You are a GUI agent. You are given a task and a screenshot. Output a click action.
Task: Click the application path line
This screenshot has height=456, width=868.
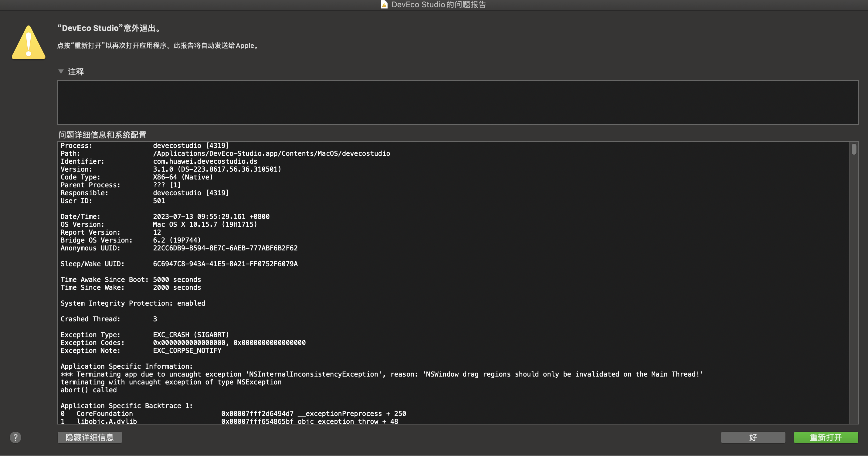271,153
